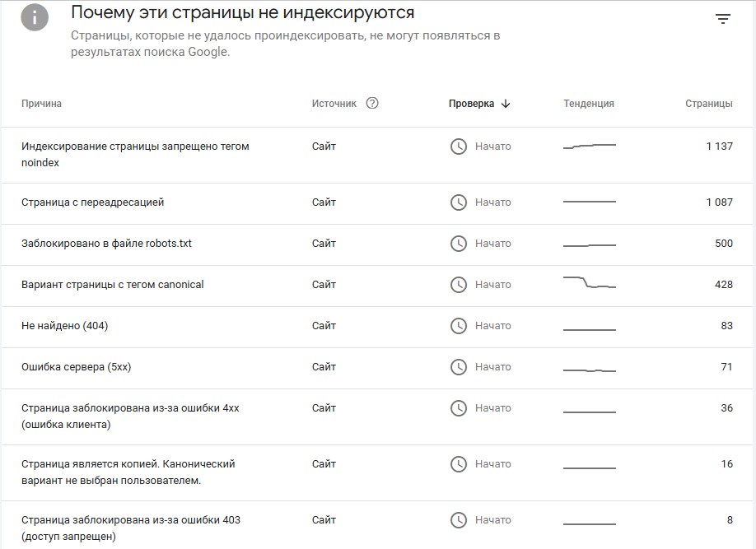This screenshot has width=756, height=549.
Task: Click the trend sparkline in the noindex row
Action: (589, 146)
